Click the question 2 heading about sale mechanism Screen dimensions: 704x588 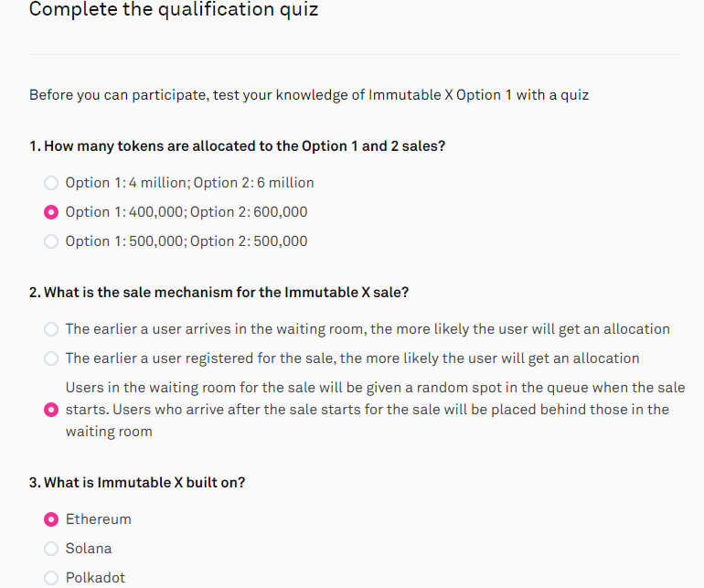219,293
